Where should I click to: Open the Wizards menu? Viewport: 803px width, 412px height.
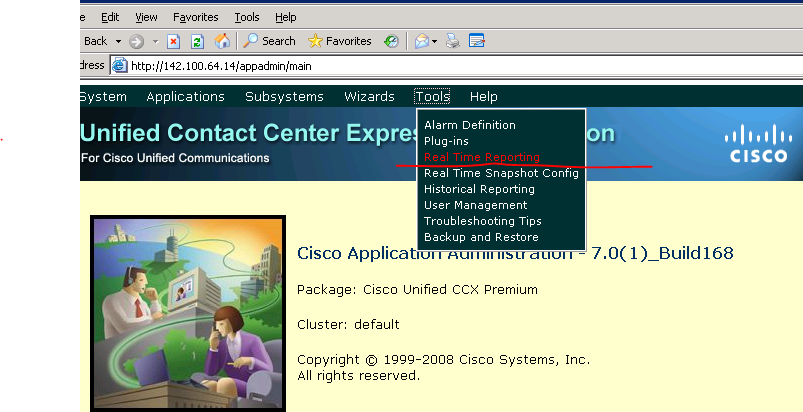pos(369,97)
